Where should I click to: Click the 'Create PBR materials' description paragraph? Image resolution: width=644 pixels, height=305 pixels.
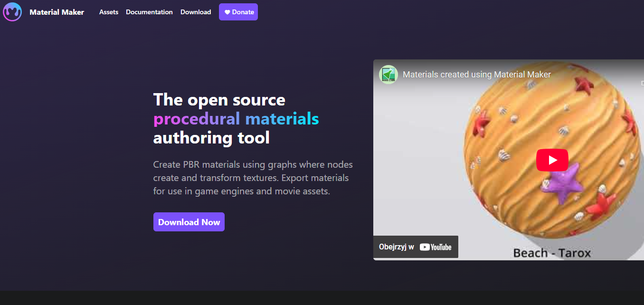point(253,178)
